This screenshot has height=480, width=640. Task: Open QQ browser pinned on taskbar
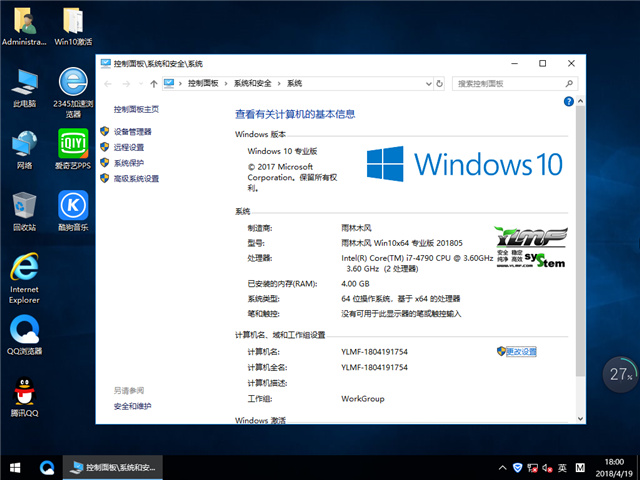click(x=47, y=468)
